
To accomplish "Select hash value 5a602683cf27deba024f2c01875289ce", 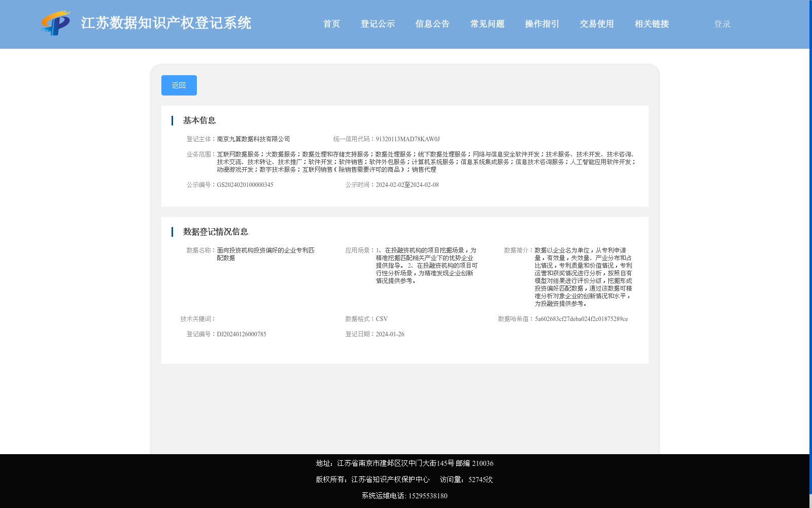I will [x=582, y=319].
